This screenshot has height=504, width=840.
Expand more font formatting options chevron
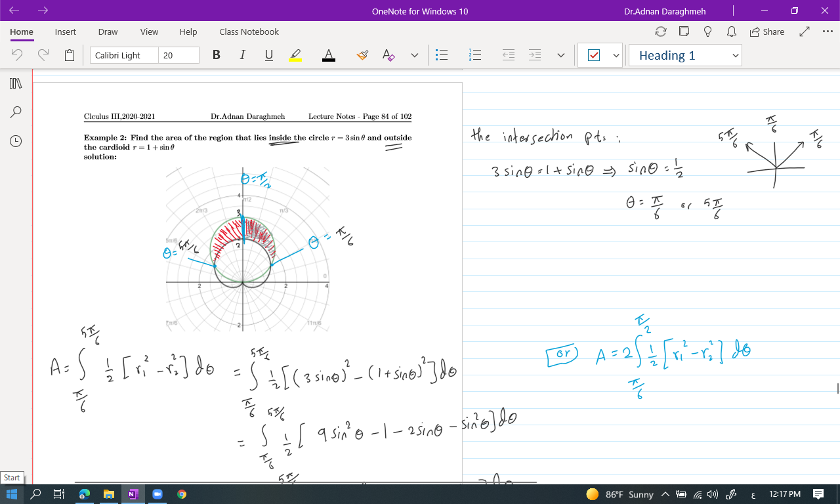tap(414, 56)
